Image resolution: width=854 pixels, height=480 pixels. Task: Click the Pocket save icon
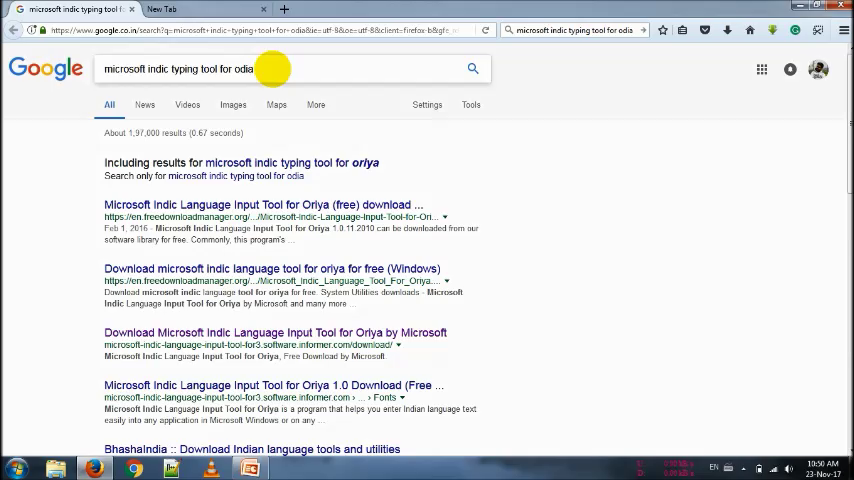[x=705, y=30]
